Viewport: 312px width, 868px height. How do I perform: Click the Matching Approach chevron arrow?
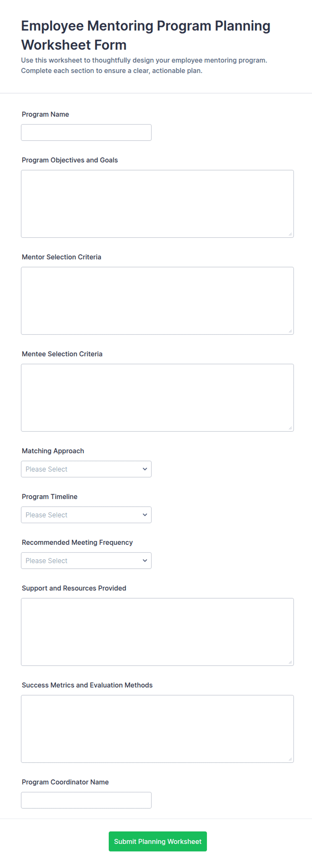[145, 469]
